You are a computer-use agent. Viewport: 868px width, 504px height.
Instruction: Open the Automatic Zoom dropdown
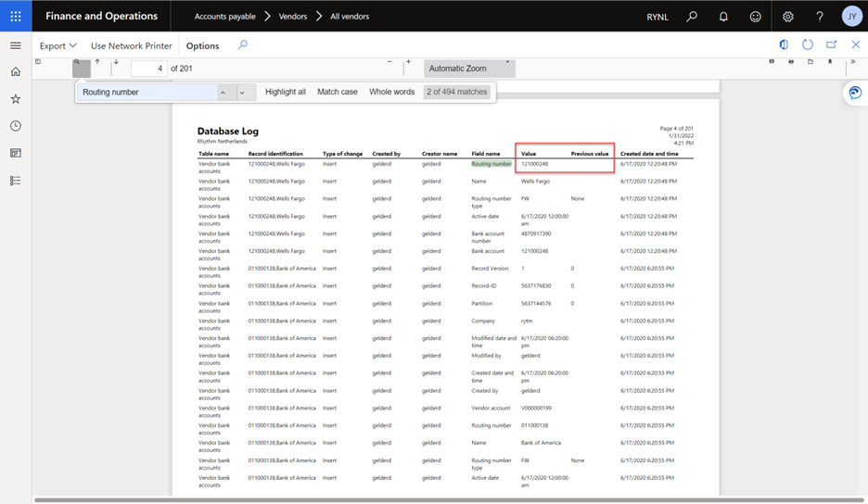[x=469, y=69]
